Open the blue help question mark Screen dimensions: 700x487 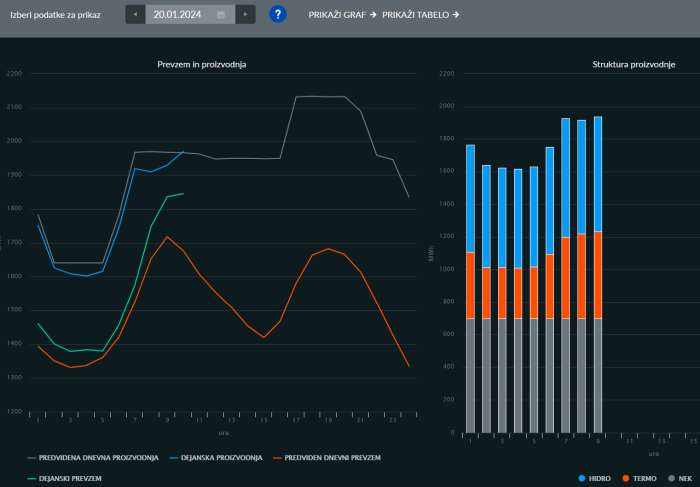[278, 14]
